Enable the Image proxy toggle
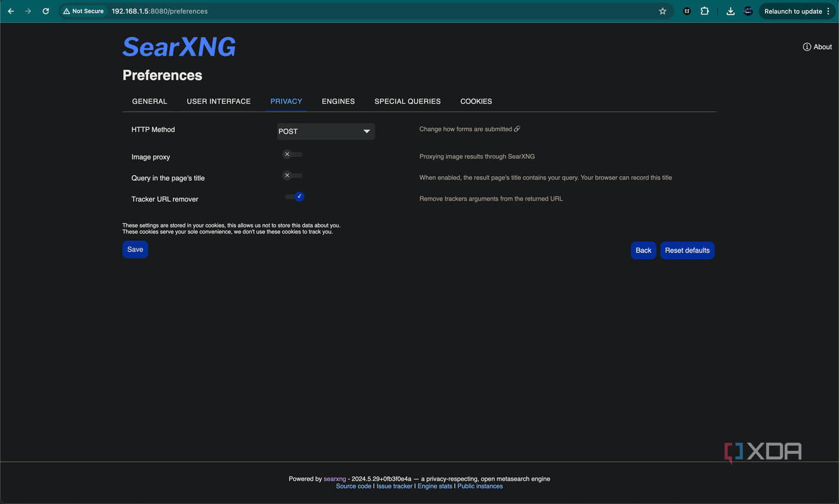 293,154
